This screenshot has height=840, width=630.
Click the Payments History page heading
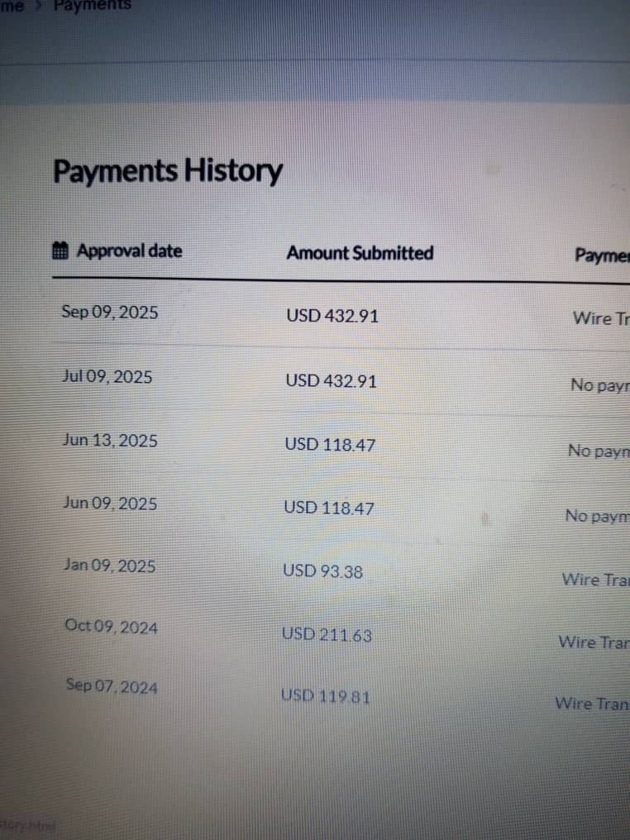(x=168, y=172)
